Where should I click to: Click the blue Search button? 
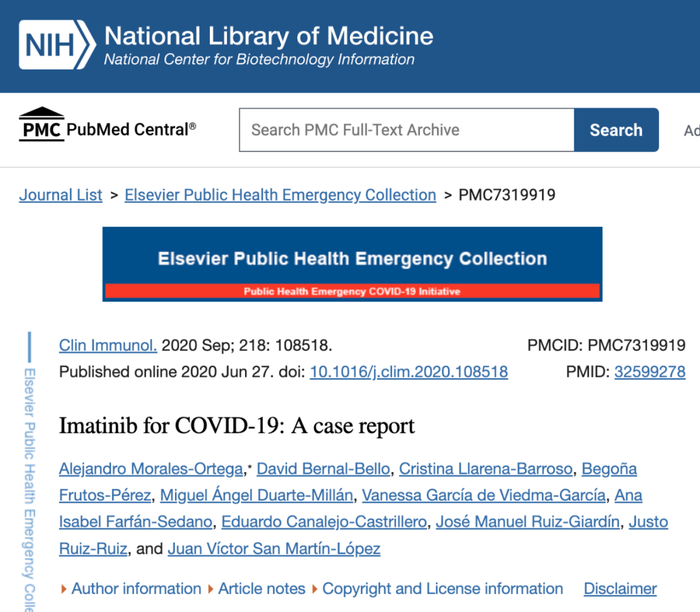[616, 130]
